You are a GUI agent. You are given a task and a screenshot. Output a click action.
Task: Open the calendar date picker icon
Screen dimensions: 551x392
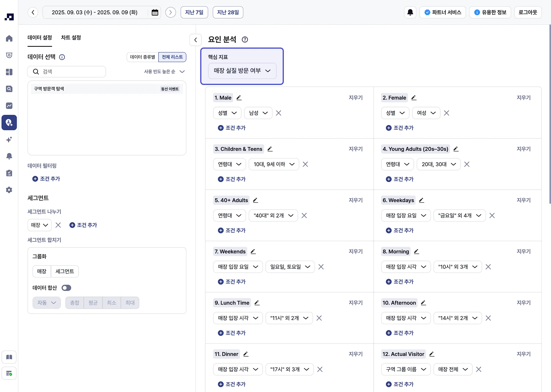[x=155, y=12]
